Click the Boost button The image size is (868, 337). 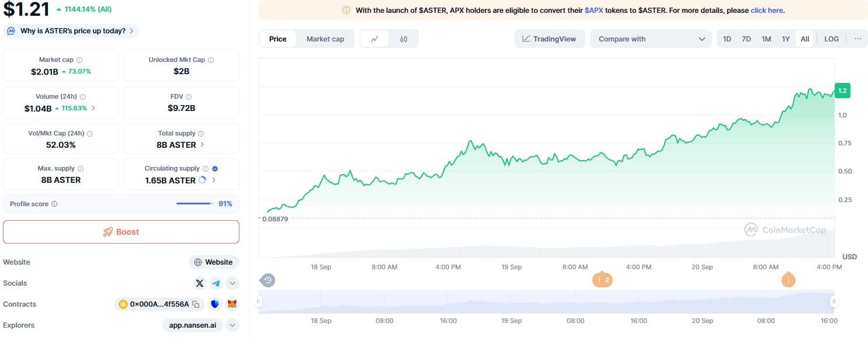pos(121,232)
